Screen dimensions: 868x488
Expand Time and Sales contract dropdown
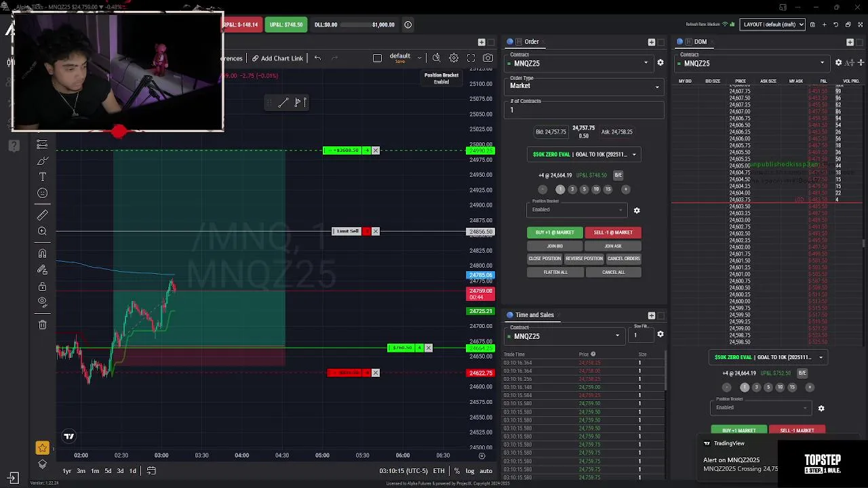coord(564,336)
